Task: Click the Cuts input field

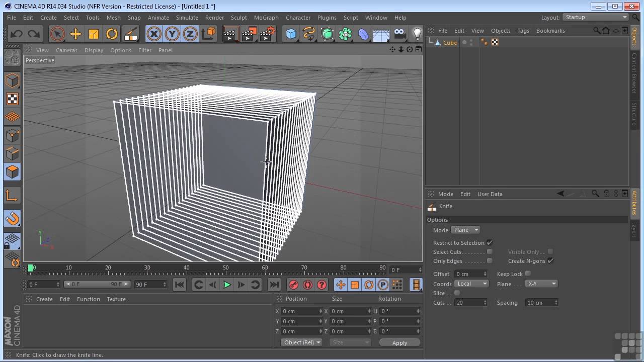Action: (x=468, y=303)
